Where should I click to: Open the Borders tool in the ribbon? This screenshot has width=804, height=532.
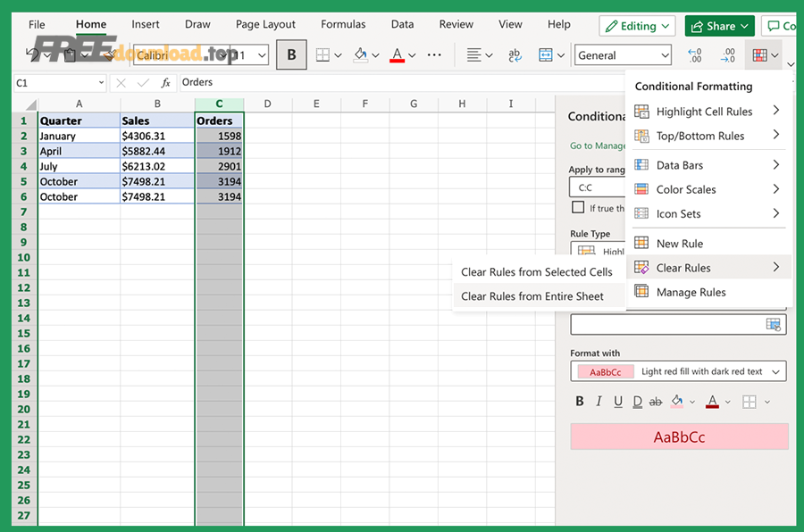coord(322,54)
